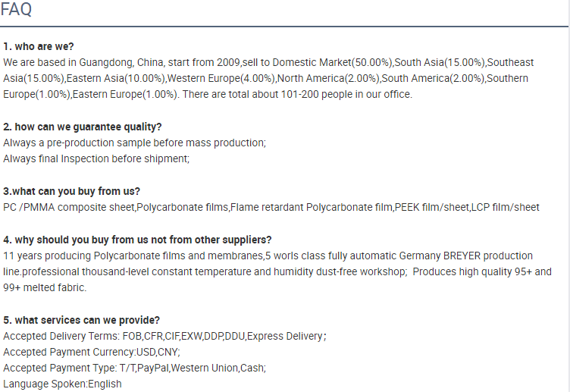Click the "1. who are we?" question
570x392 pixels.
39,46
